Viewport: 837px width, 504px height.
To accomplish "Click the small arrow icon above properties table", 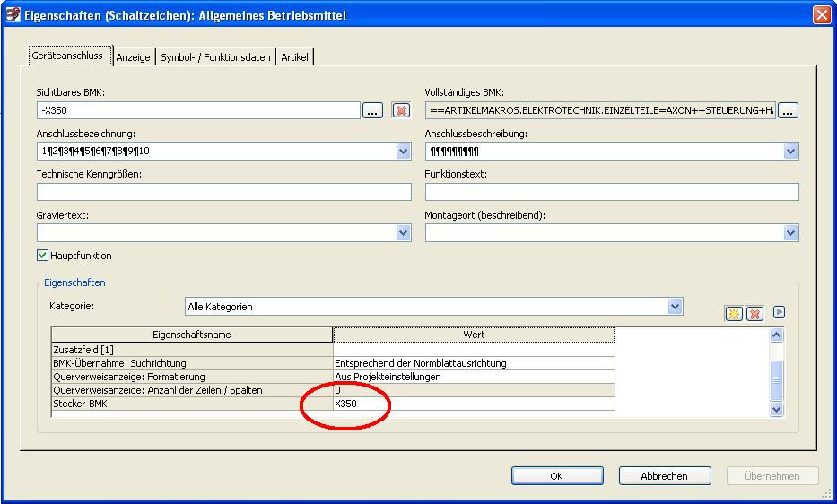I will coord(779,313).
